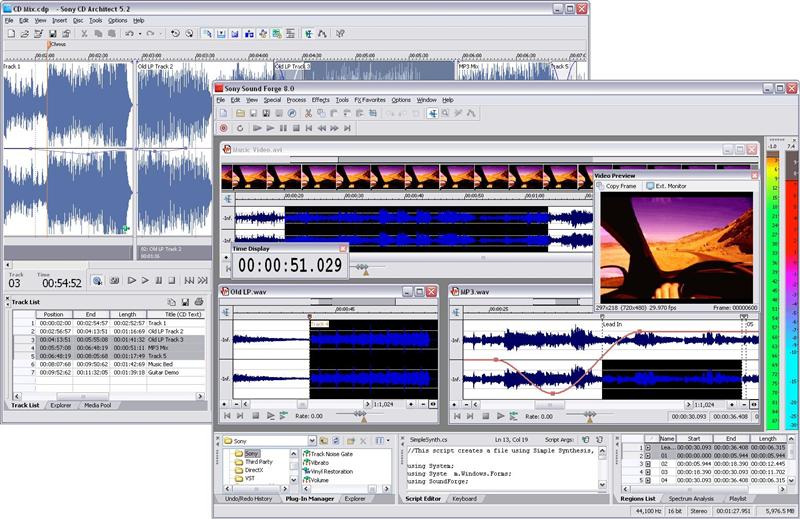This screenshot has height=519, width=800.
Task: Click the New icon in CD Architect toolbar
Action: (11, 34)
